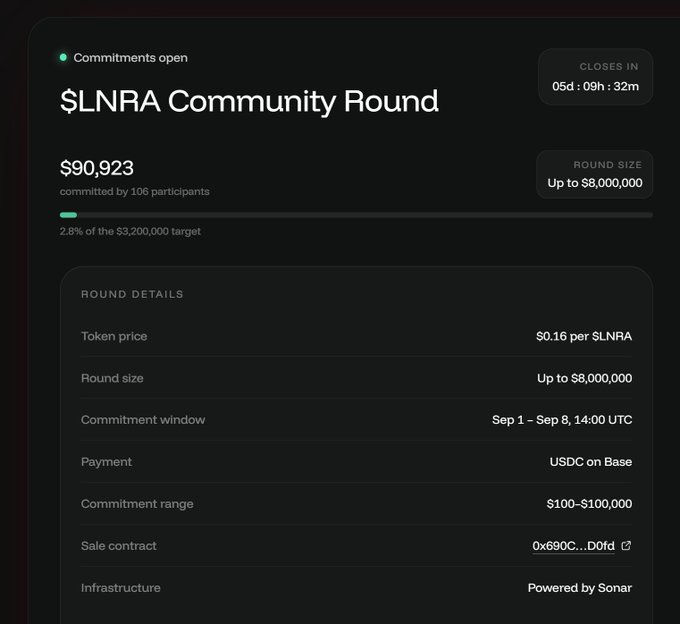Click 'Sep 1 – Sep 8, 14:00 UTC' value

coord(562,420)
